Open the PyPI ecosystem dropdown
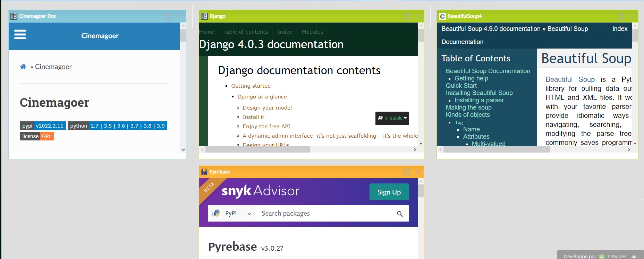The height and width of the screenshot is (259, 644). click(x=232, y=213)
